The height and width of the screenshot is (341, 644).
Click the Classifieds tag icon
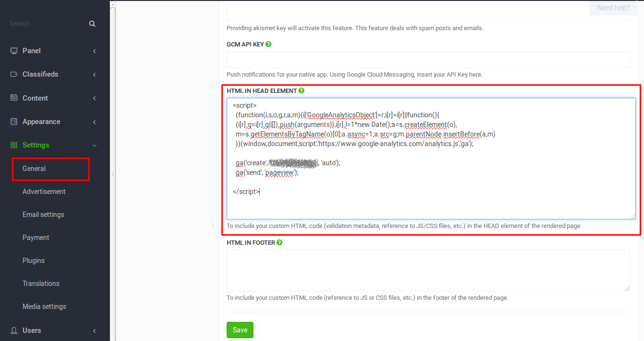(x=14, y=74)
